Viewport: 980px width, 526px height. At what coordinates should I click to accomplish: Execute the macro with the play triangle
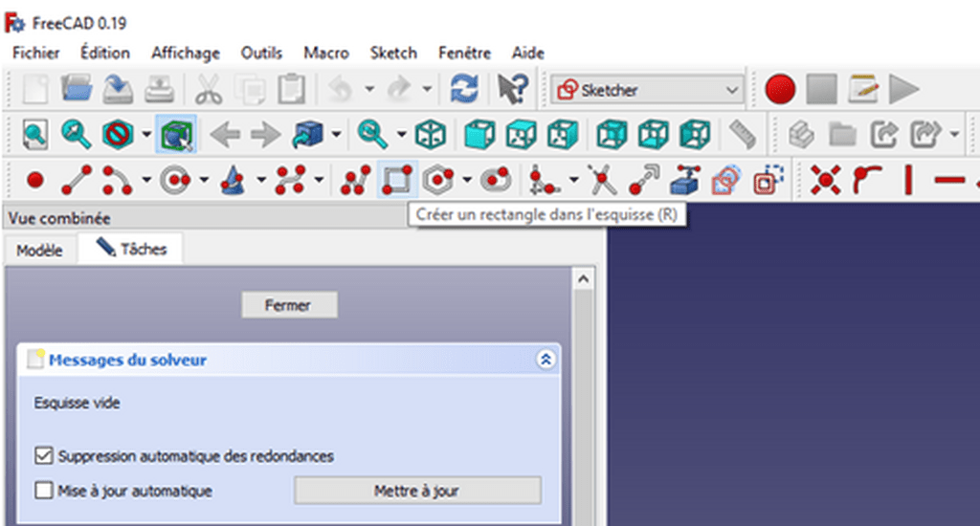[903, 89]
